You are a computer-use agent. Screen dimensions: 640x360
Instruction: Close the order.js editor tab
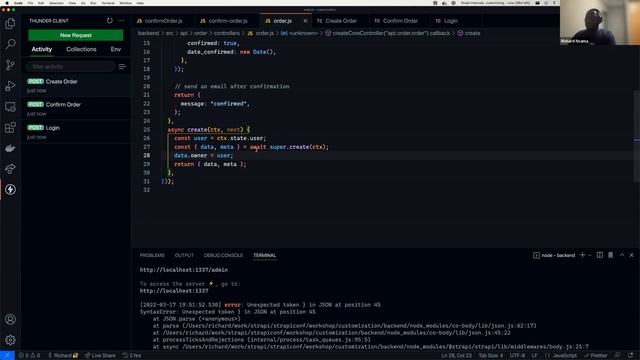(x=305, y=20)
